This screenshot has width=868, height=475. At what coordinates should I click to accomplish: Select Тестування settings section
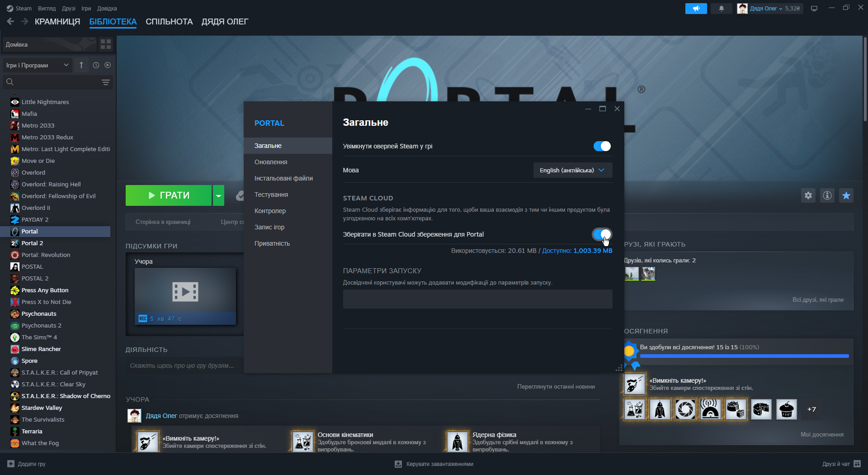point(288,195)
